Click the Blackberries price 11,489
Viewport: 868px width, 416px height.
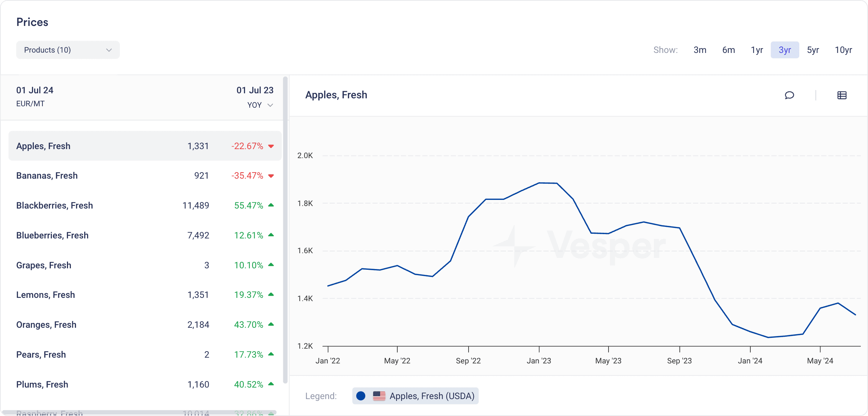196,205
